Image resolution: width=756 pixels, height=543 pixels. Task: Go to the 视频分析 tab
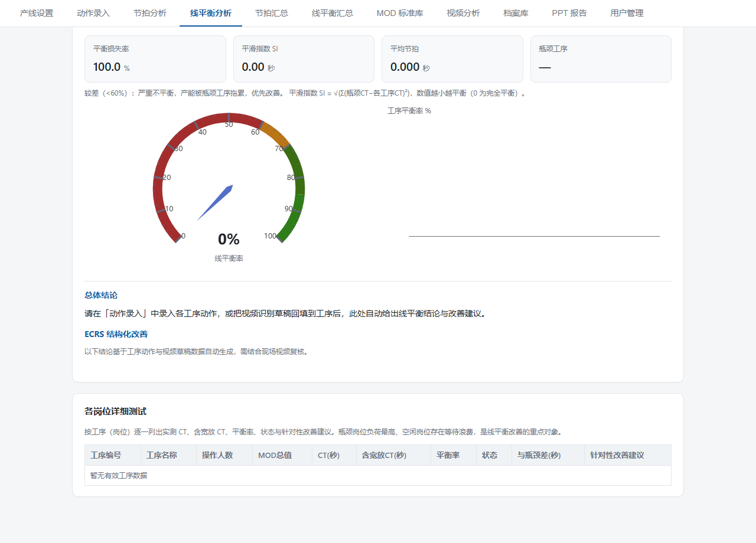point(463,13)
